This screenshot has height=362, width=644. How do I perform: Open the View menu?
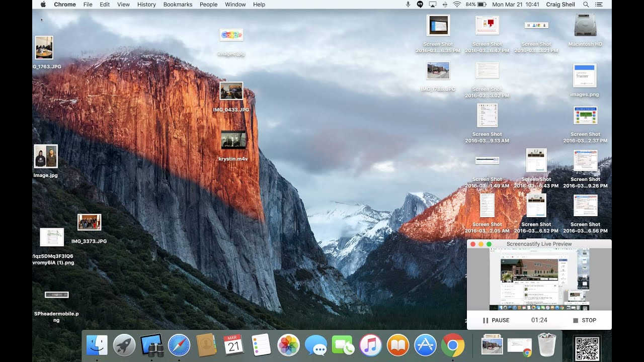[123, 5]
